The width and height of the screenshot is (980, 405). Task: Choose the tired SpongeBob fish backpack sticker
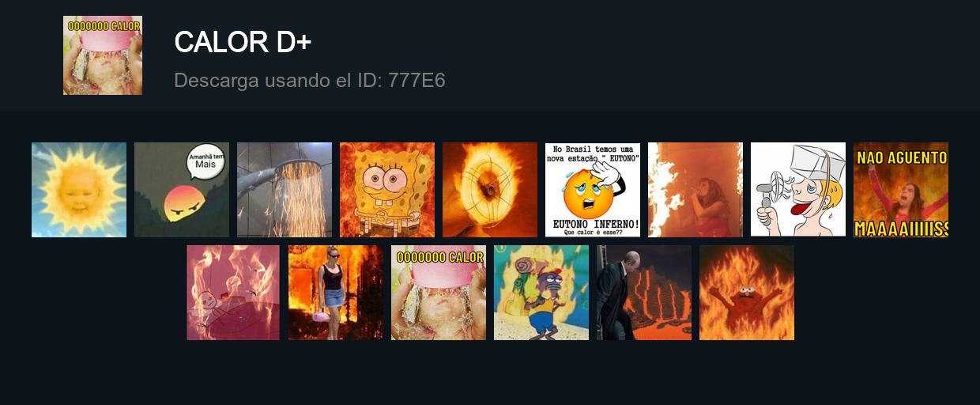click(541, 293)
